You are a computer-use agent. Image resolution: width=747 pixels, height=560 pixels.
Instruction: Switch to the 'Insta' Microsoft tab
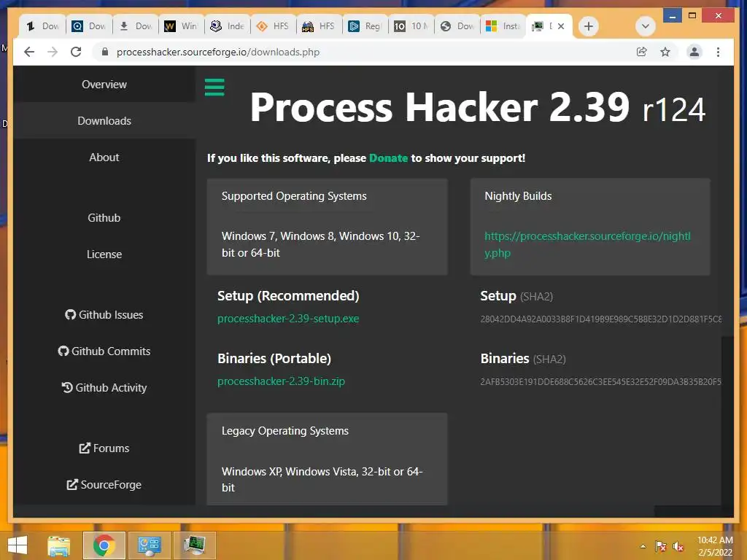point(503,26)
